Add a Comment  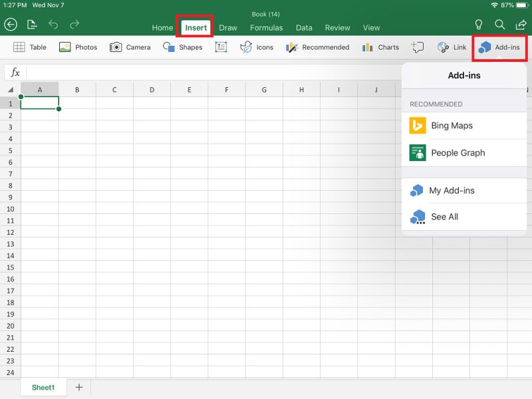click(418, 47)
